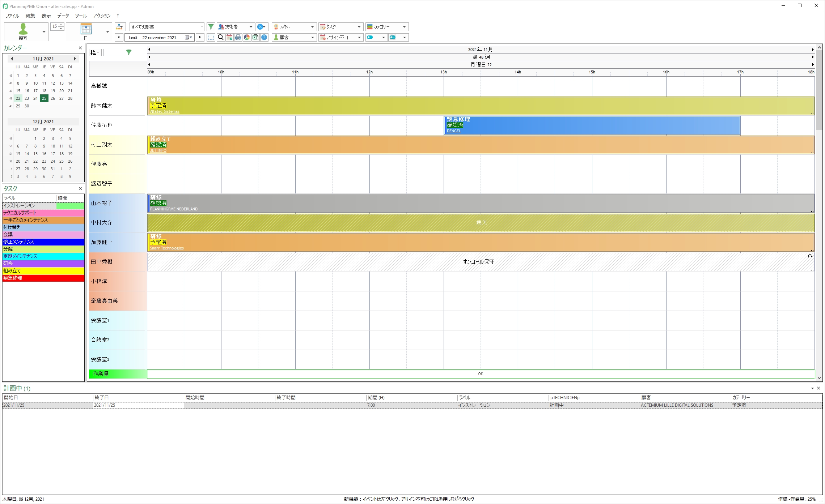Select the cyan 定期メンテナンス task label

[x=43, y=256]
